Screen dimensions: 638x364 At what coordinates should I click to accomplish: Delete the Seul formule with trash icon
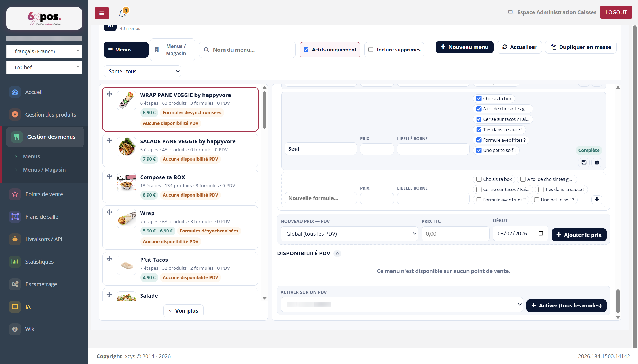coord(597,162)
